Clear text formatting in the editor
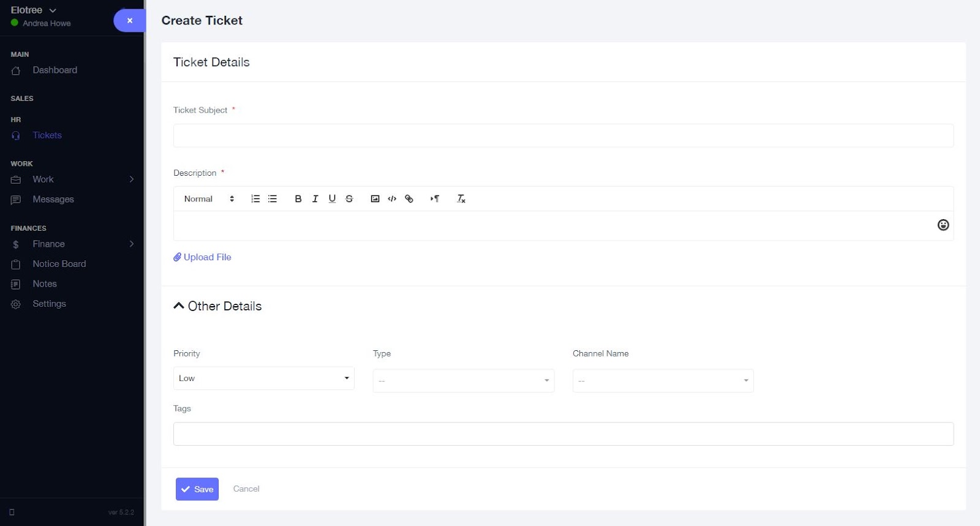The height and width of the screenshot is (526, 980). click(461, 199)
